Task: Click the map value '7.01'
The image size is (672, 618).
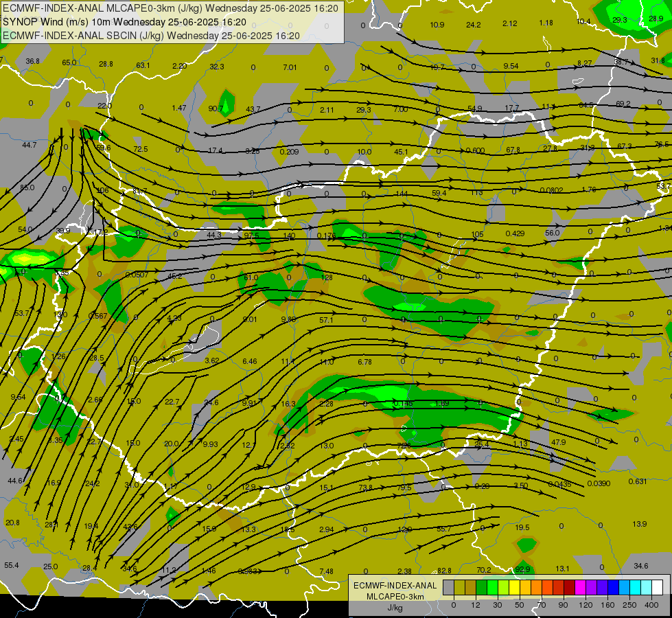Action: 290,67
